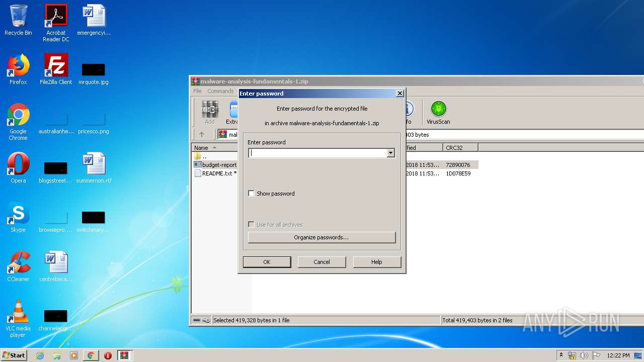
Task: Select centrebeca... Word document on desktop
Action: click(56, 266)
